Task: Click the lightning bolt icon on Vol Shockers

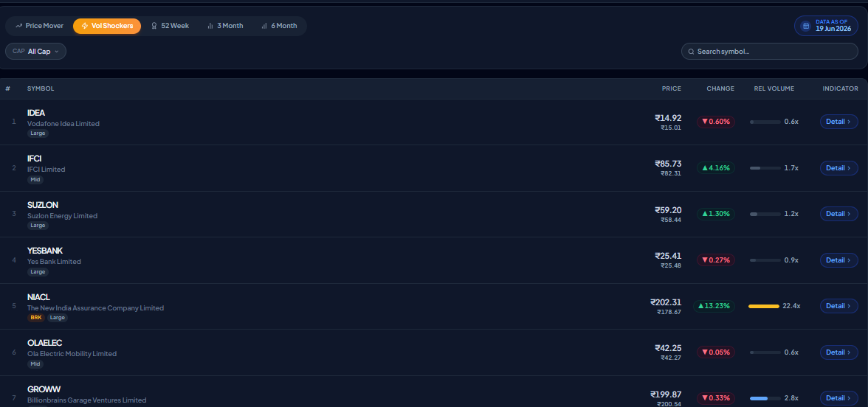Action: pyautogui.click(x=85, y=26)
